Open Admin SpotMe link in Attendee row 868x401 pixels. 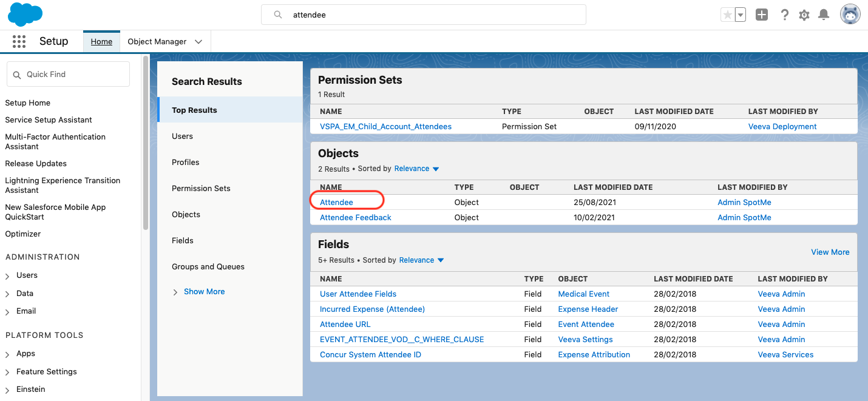(744, 202)
